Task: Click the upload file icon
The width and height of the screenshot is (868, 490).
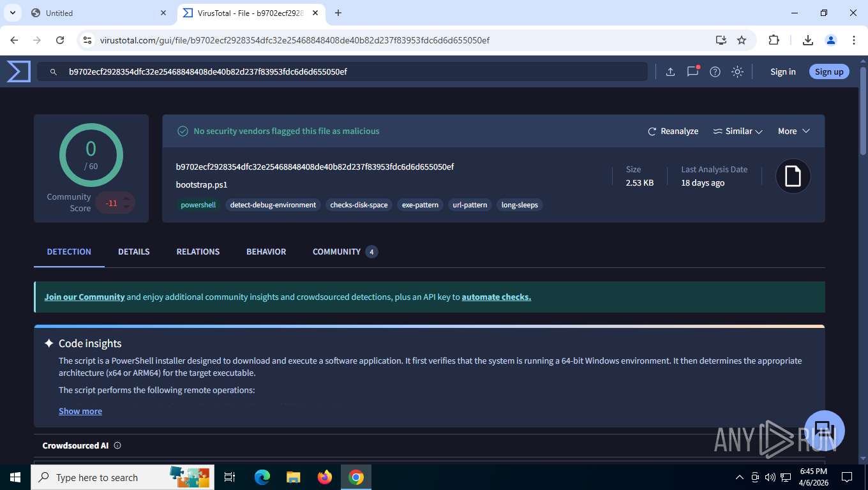Action: pyautogui.click(x=670, y=71)
